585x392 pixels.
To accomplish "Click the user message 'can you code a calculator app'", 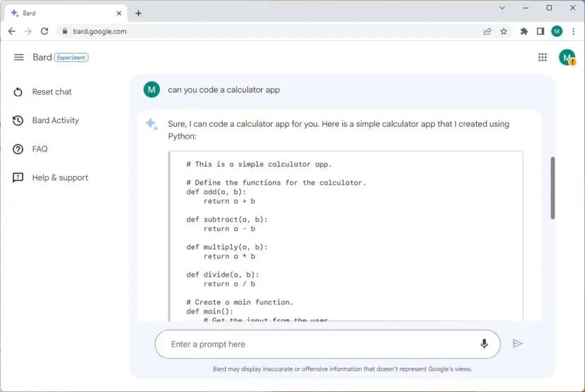I will point(224,90).
